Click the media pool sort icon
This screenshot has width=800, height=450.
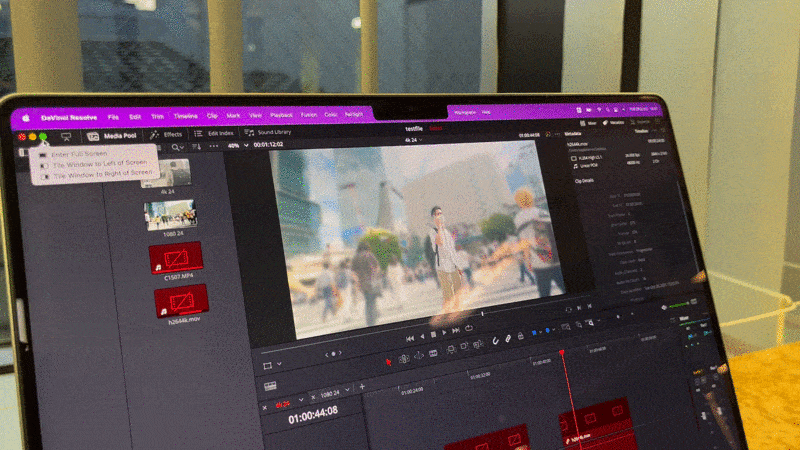(196, 147)
